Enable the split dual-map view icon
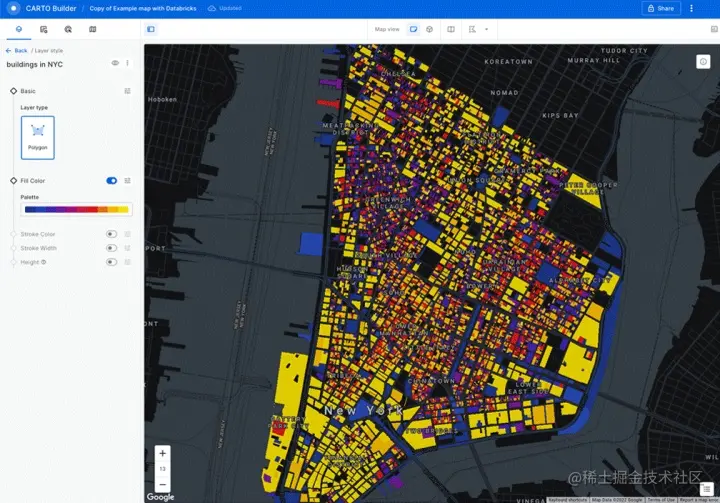 click(451, 29)
